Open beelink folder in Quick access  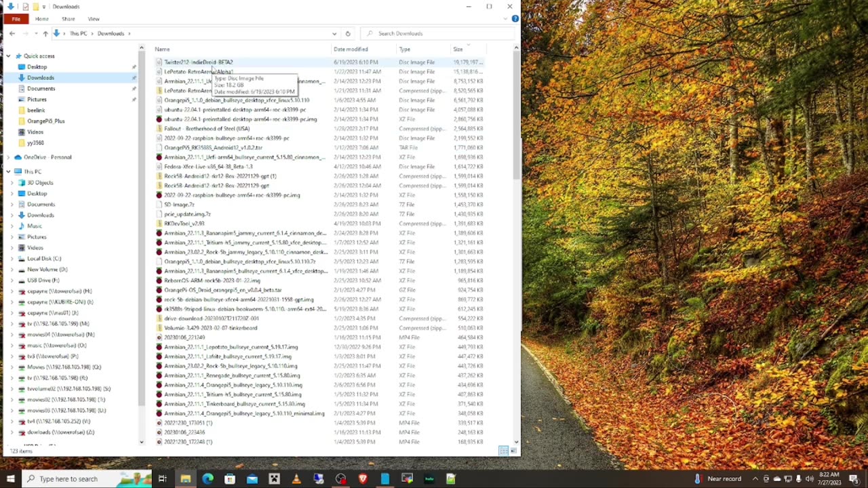pos(35,110)
